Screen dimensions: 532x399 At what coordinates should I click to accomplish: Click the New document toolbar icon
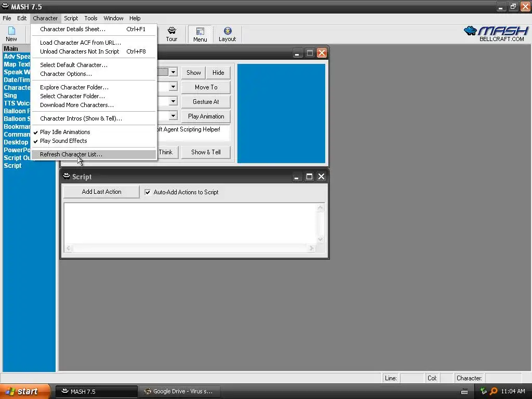(x=11, y=34)
